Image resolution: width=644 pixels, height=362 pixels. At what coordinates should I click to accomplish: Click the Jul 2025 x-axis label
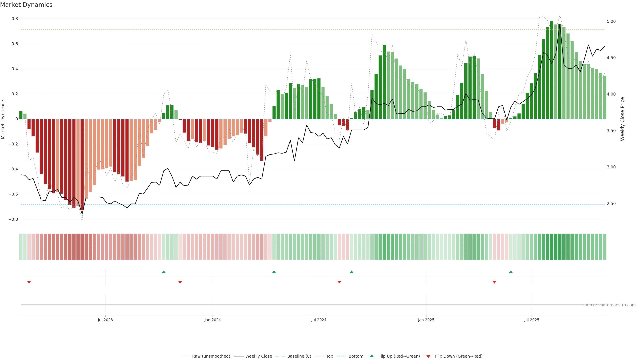531,320
